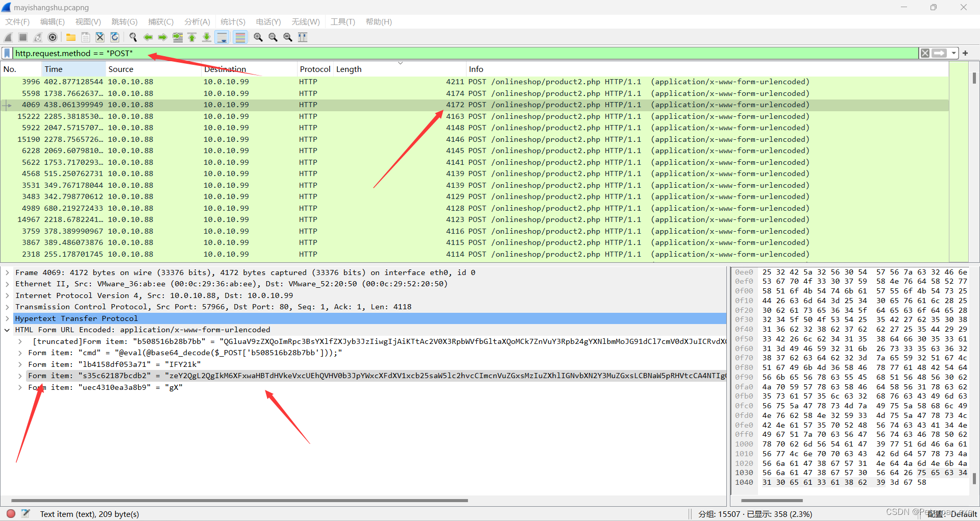The image size is (980, 521).
Task: Open the 编辑(E) menu
Action: click(x=53, y=22)
